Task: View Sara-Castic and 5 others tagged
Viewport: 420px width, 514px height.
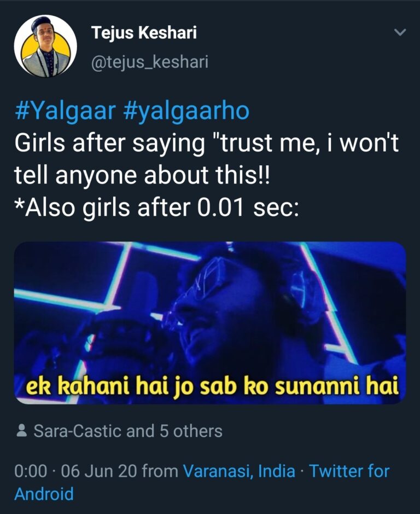Action: click(x=128, y=431)
